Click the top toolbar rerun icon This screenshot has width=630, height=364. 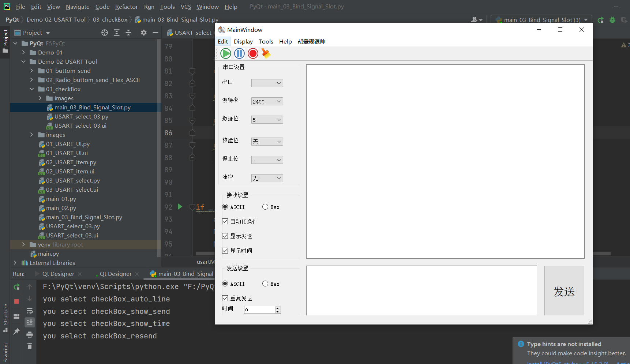(x=601, y=20)
